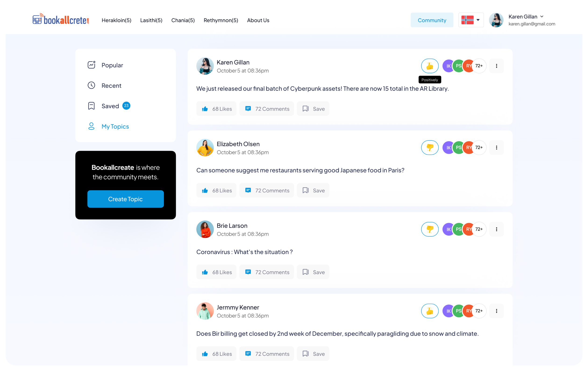Toggle the thumbs-down reaction on Brie Larson's post

(x=430, y=229)
